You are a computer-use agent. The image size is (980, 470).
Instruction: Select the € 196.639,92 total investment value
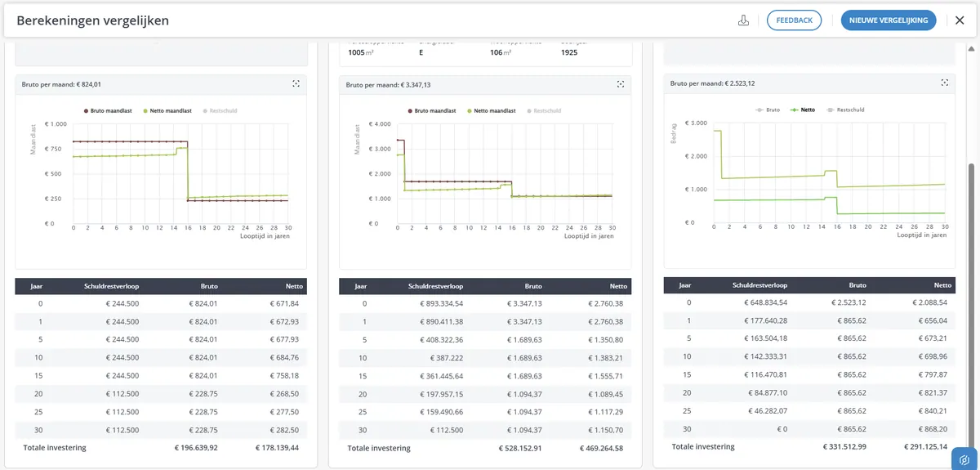point(196,448)
